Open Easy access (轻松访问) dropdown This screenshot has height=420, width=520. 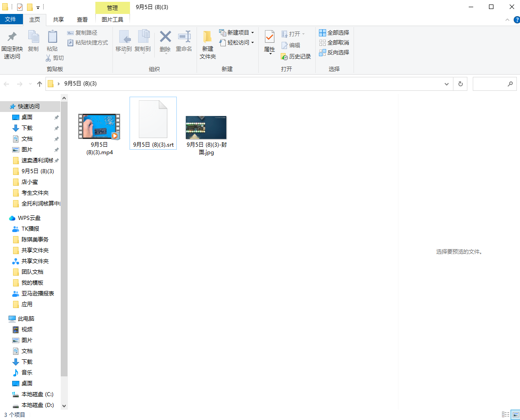(x=237, y=42)
